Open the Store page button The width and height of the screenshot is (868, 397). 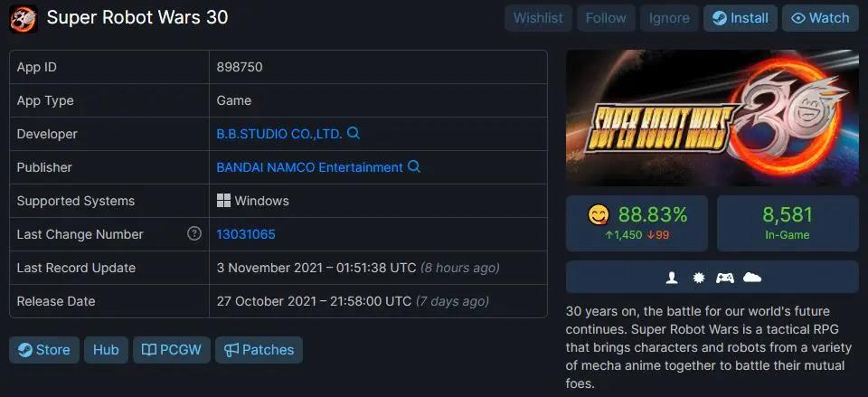tap(44, 350)
